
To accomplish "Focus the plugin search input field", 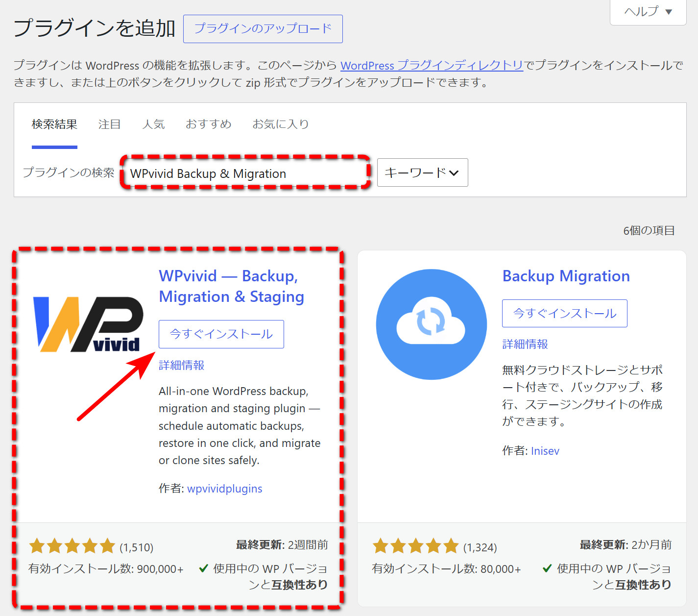I will click(245, 173).
